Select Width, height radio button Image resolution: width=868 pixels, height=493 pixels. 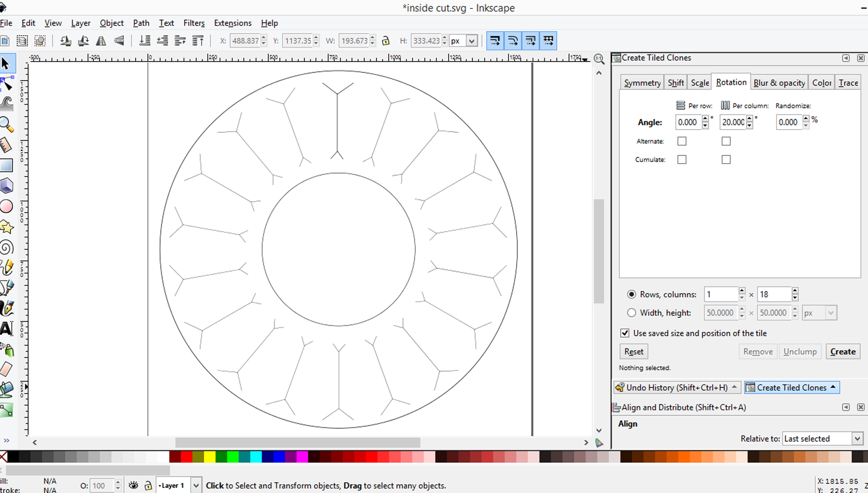[631, 313]
